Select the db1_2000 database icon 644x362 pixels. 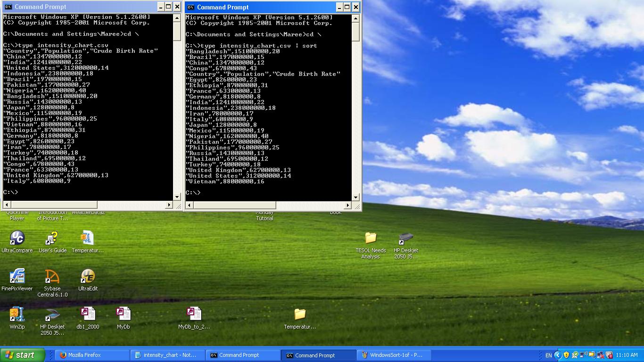(88, 315)
